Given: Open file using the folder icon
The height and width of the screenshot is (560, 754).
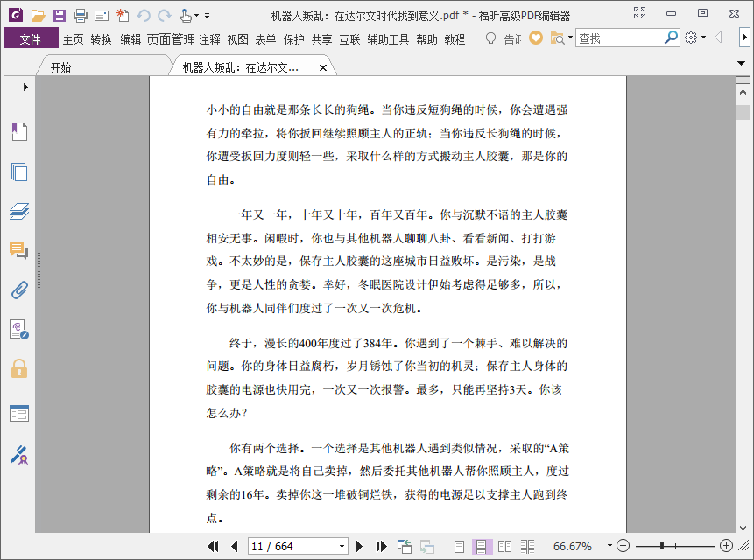Looking at the screenshot, I should click(38, 16).
